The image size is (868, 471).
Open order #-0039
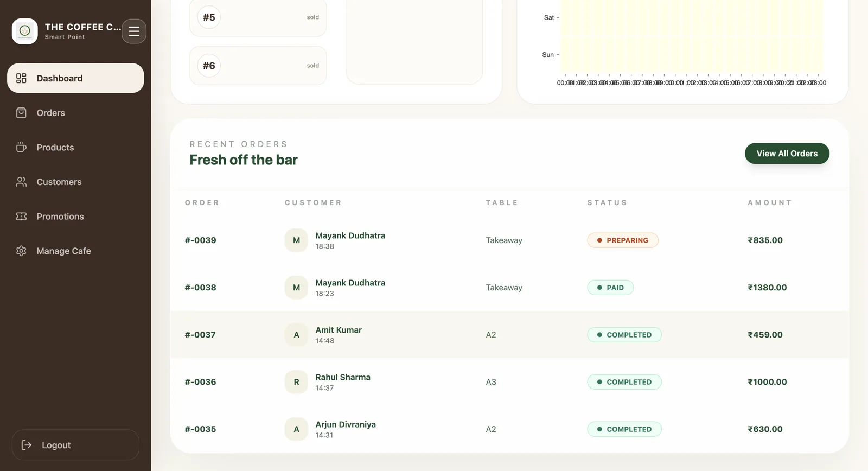click(x=200, y=240)
